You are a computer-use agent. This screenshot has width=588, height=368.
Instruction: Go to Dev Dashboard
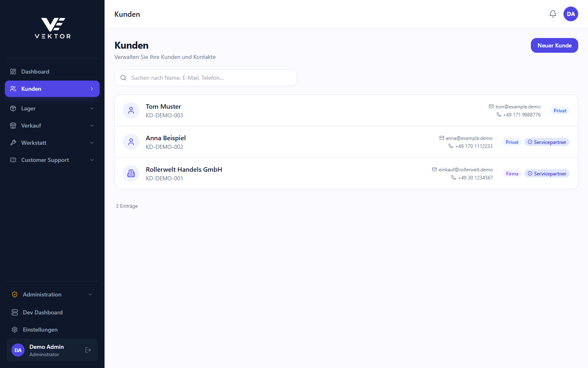click(42, 312)
